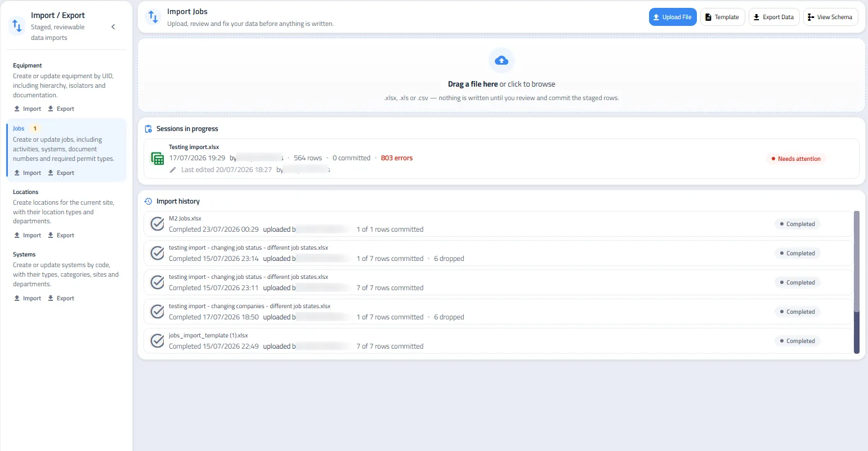
Task: Click check icon for M2 Jobs.xlsx
Action: click(158, 224)
